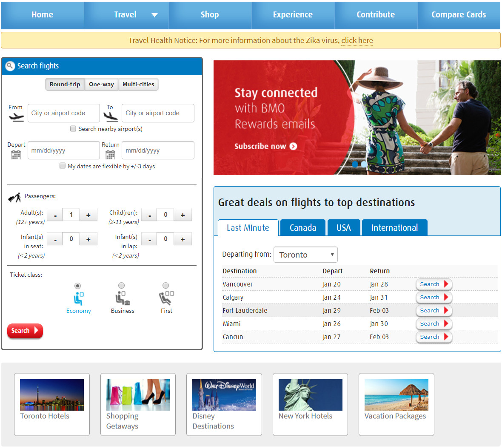Click the To city or airport field
502x448 pixels.
pyautogui.click(x=158, y=113)
